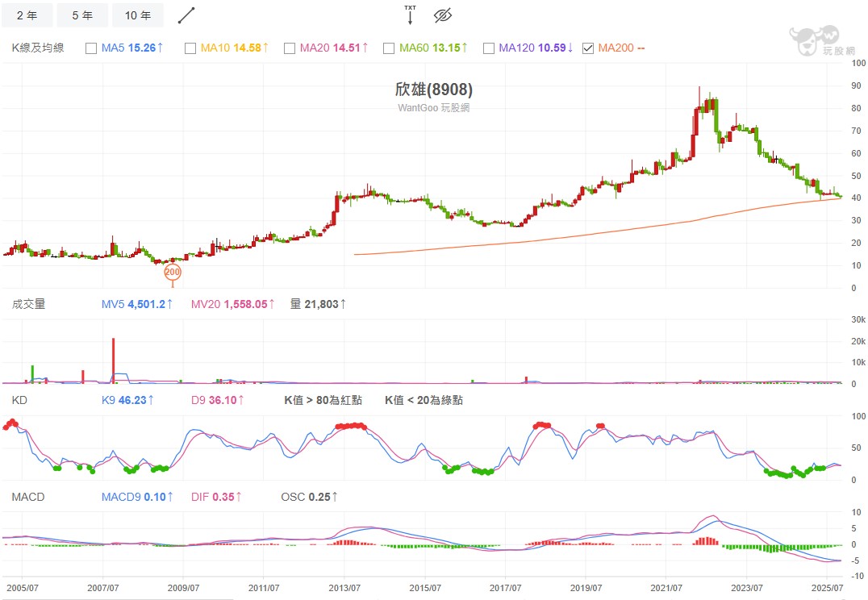The width and height of the screenshot is (868, 600).
Task: Uncheck the MA200 checkbox
Action: click(x=588, y=48)
